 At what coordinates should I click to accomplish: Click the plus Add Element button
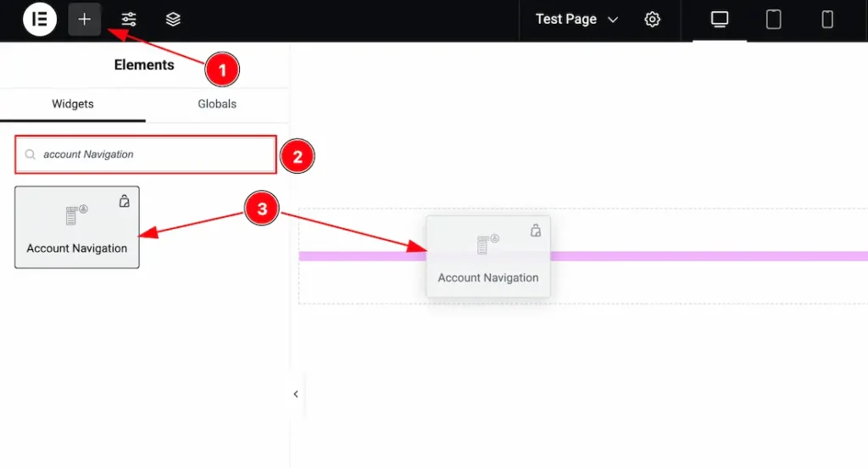click(84, 19)
